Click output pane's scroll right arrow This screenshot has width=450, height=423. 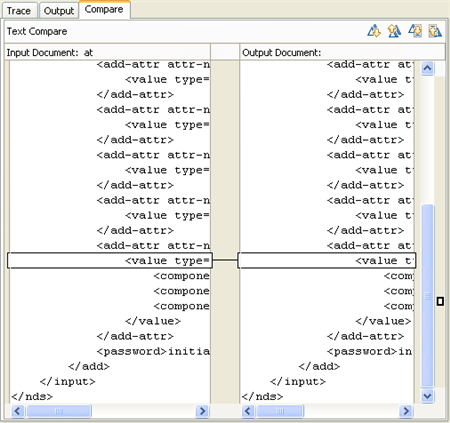click(406, 411)
